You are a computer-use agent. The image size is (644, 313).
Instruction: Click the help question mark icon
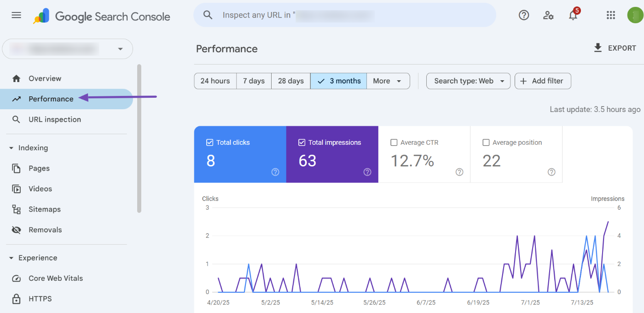(523, 15)
